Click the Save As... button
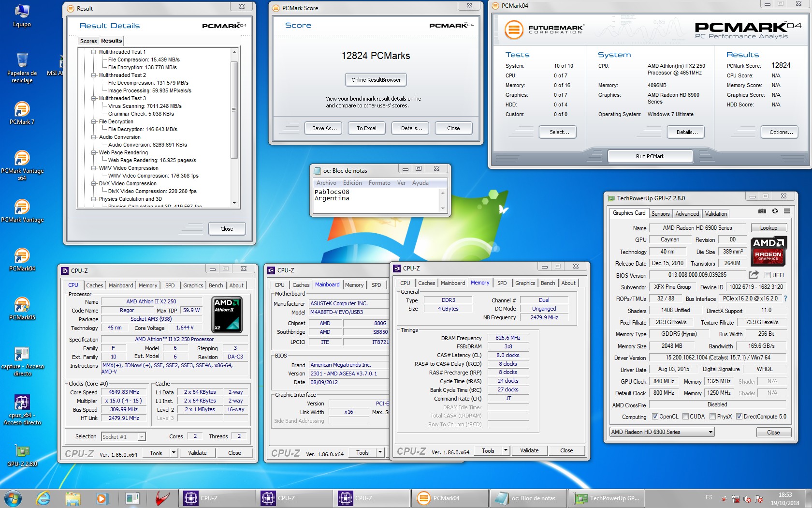Image resolution: width=812 pixels, height=508 pixels. [x=324, y=128]
